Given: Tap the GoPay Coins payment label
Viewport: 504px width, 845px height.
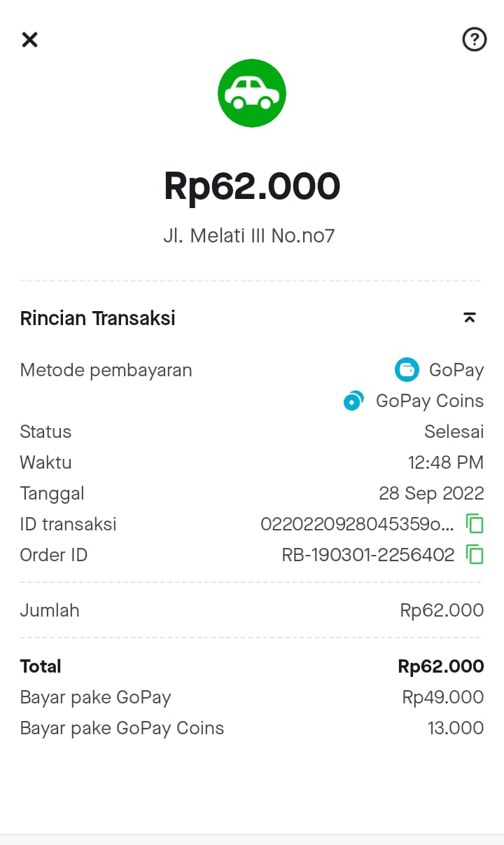Looking at the screenshot, I should pyautogui.click(x=430, y=401).
